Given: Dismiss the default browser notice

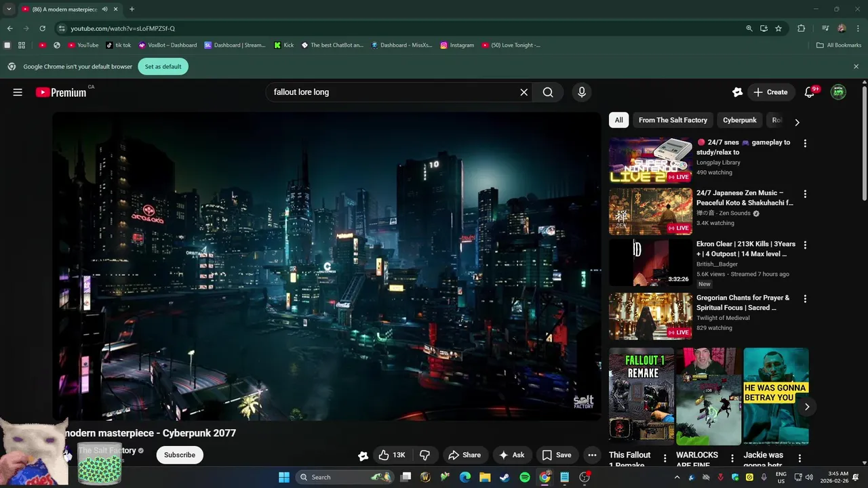Looking at the screenshot, I should tap(856, 66).
